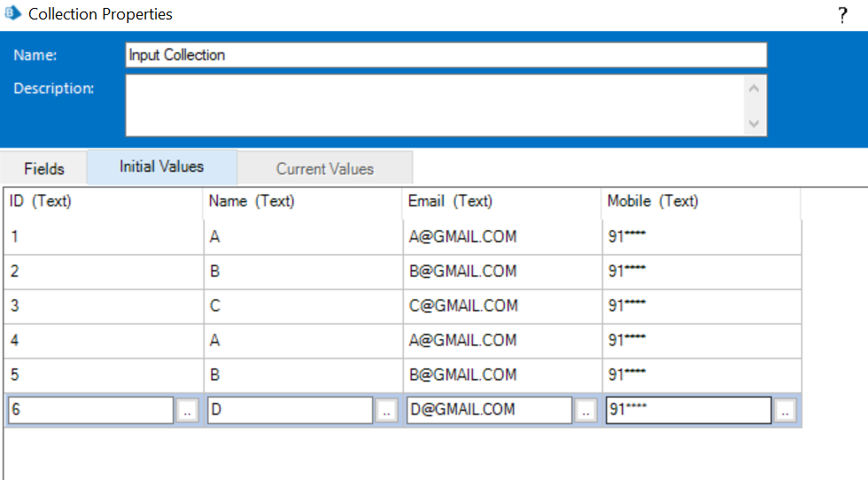Open the ellipsis button beside Name D
The width and height of the screenshot is (868, 480).
pyautogui.click(x=386, y=411)
